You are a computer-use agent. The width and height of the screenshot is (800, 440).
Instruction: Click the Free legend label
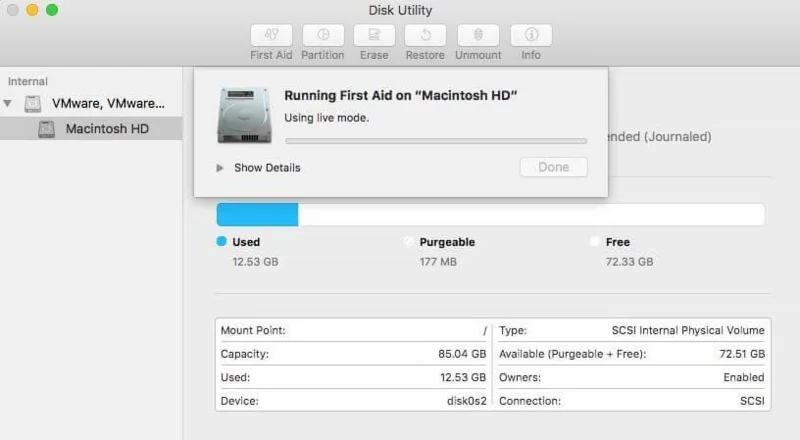pyautogui.click(x=618, y=242)
